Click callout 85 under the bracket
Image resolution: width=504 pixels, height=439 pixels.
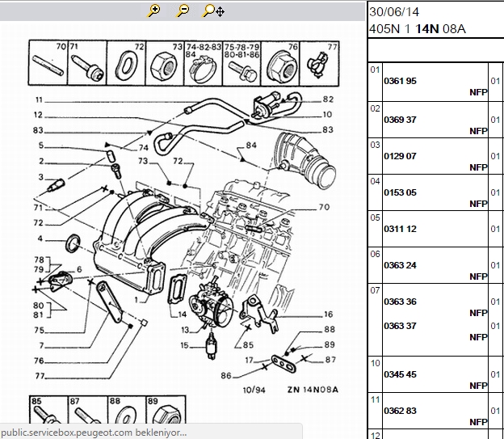(248, 345)
